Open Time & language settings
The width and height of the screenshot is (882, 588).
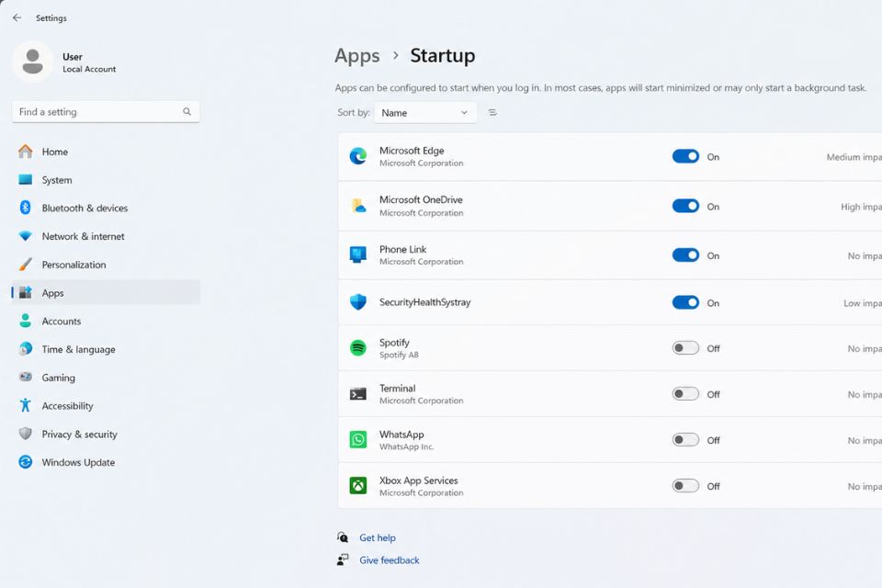click(x=106, y=349)
